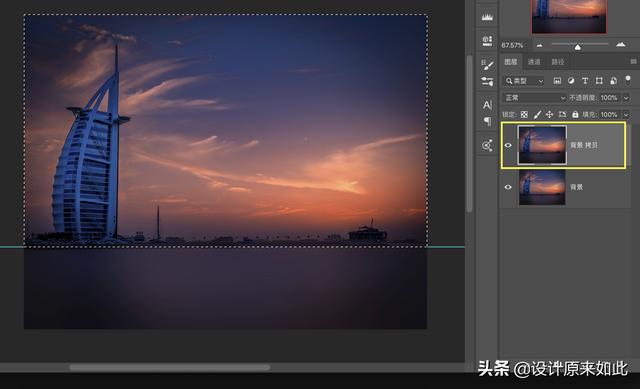Image resolution: width=640 pixels, height=389 pixels.
Task: Select the 背景 layer thumbnail
Action: coord(542,187)
